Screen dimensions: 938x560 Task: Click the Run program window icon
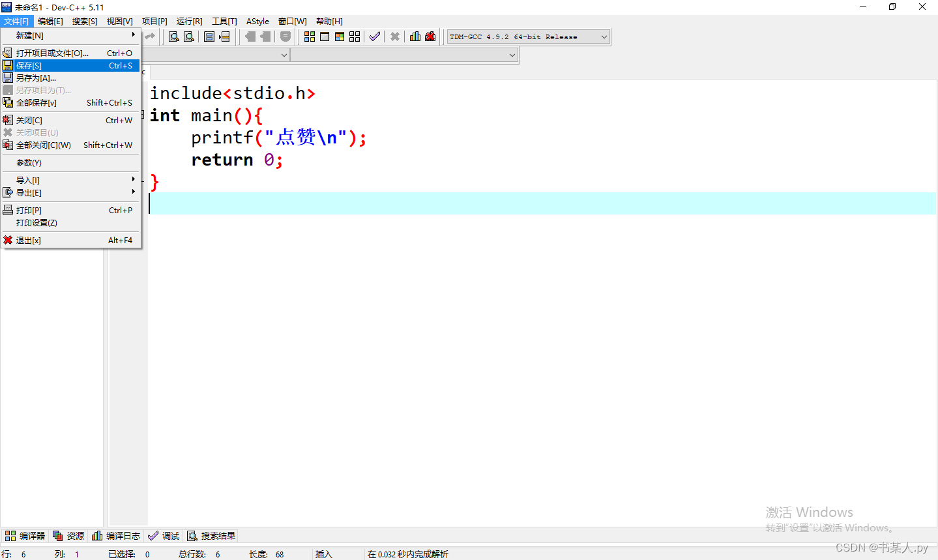point(325,37)
